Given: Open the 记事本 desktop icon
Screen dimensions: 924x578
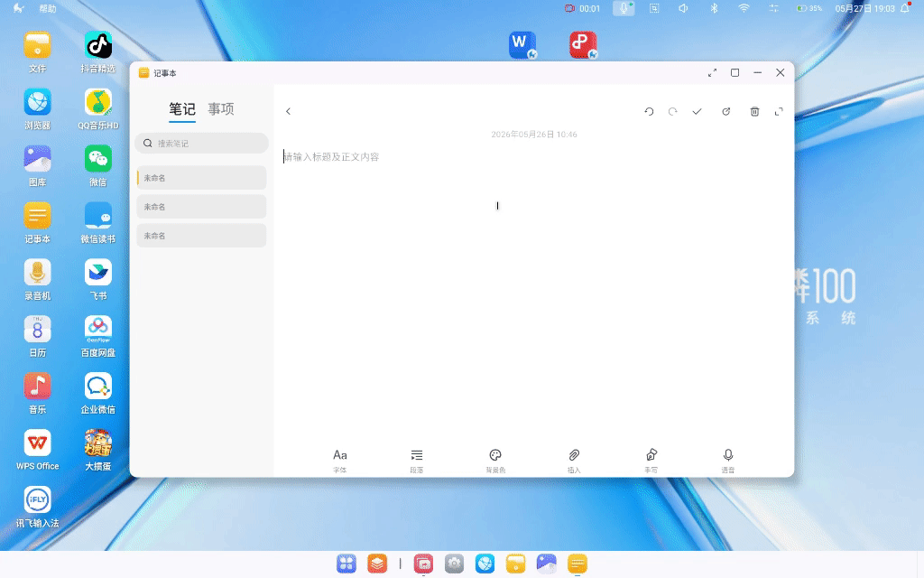Looking at the screenshot, I should pyautogui.click(x=37, y=222).
